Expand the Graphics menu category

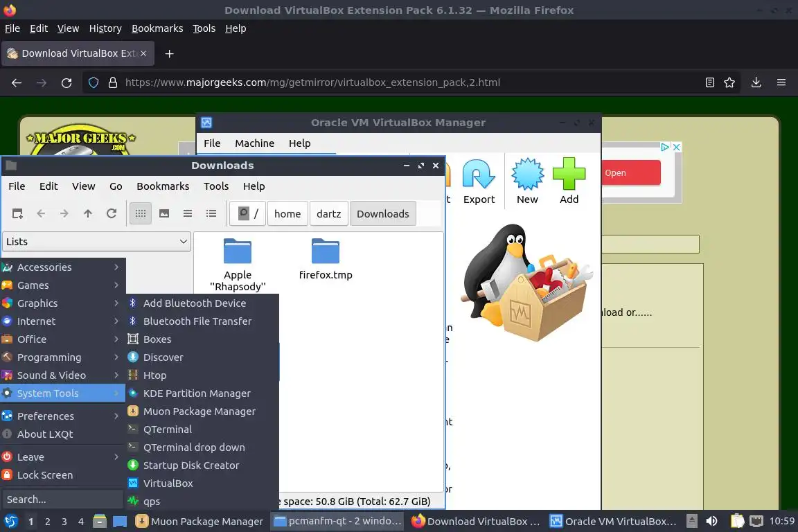tap(62, 303)
